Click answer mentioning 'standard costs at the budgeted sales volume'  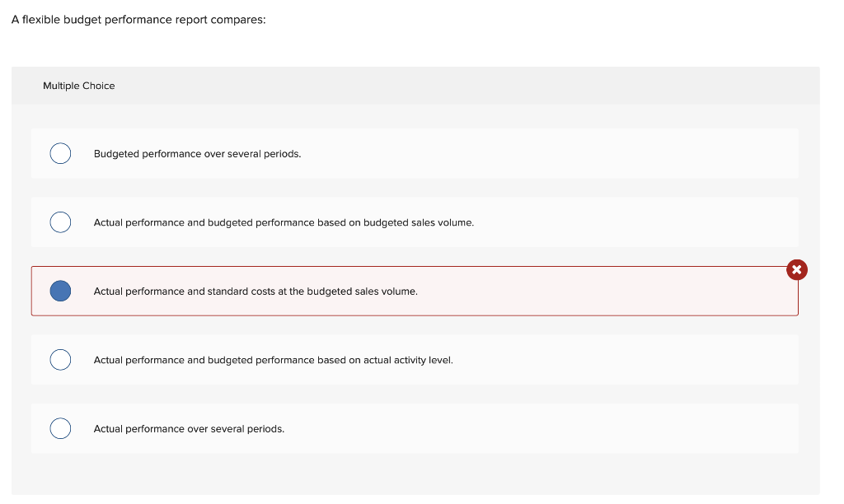pos(255,291)
